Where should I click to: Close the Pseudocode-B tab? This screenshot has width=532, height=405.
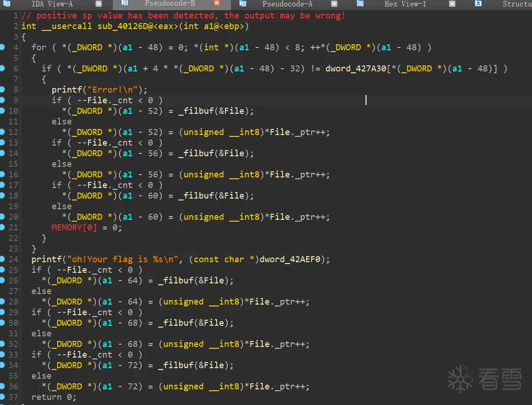pyautogui.click(x=217, y=3)
